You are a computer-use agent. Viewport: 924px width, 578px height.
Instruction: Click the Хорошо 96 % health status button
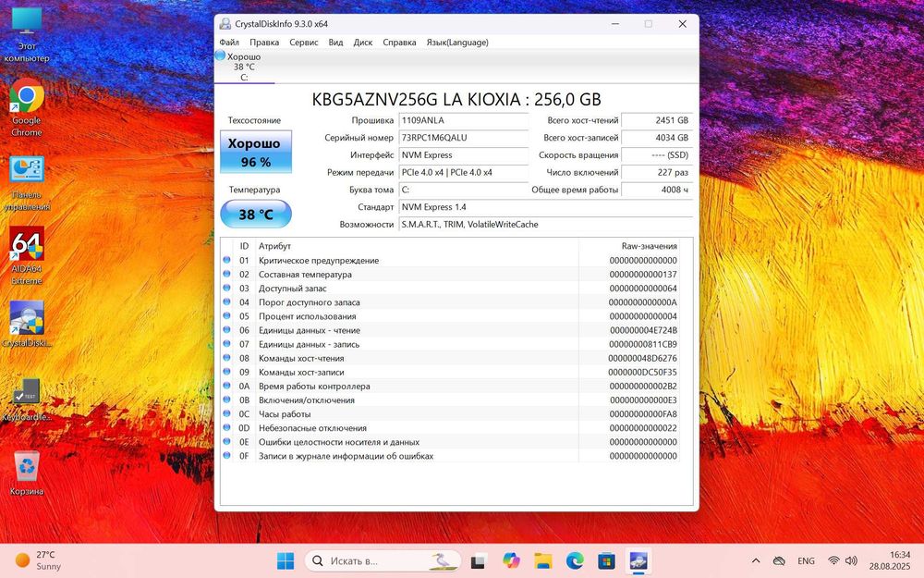(256, 153)
